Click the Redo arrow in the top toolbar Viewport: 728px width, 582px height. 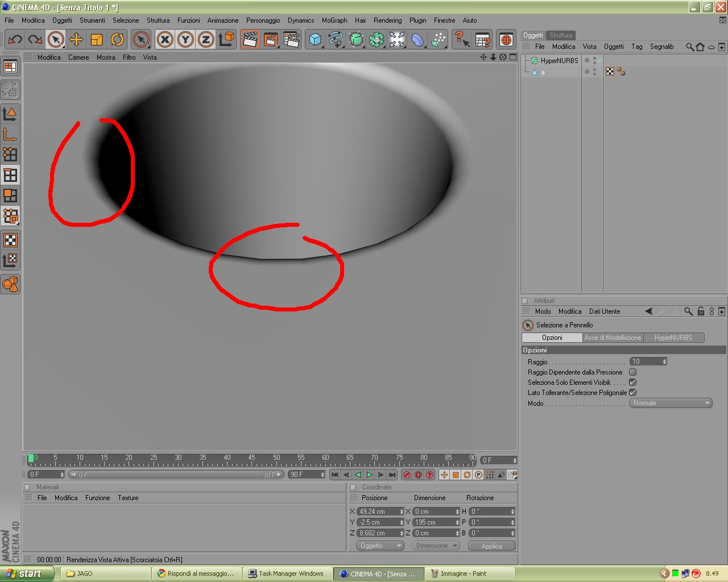pyautogui.click(x=35, y=39)
